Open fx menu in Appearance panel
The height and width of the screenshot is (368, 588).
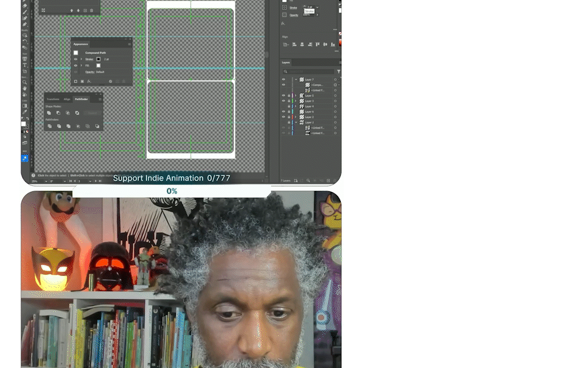[x=89, y=81]
